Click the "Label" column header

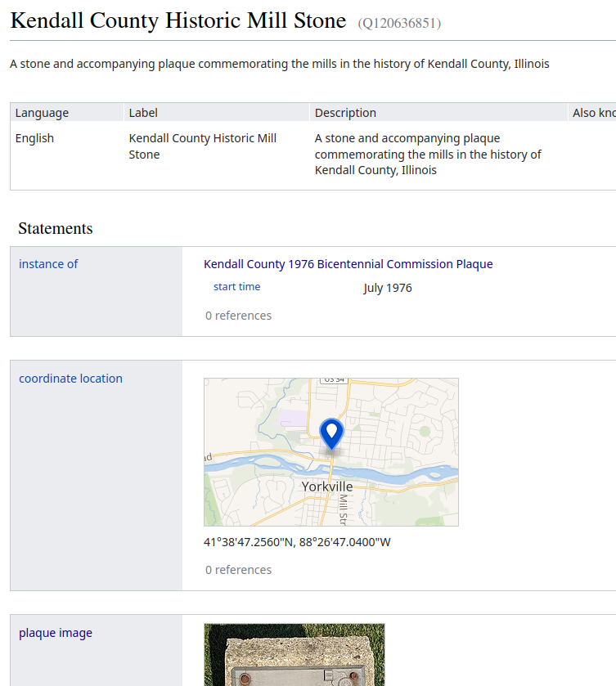(143, 113)
